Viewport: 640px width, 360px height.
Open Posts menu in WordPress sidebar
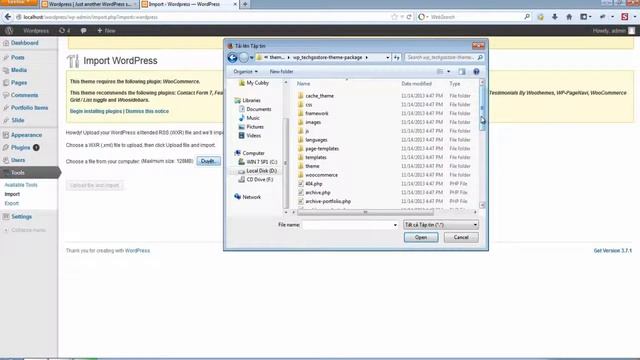coord(18,58)
